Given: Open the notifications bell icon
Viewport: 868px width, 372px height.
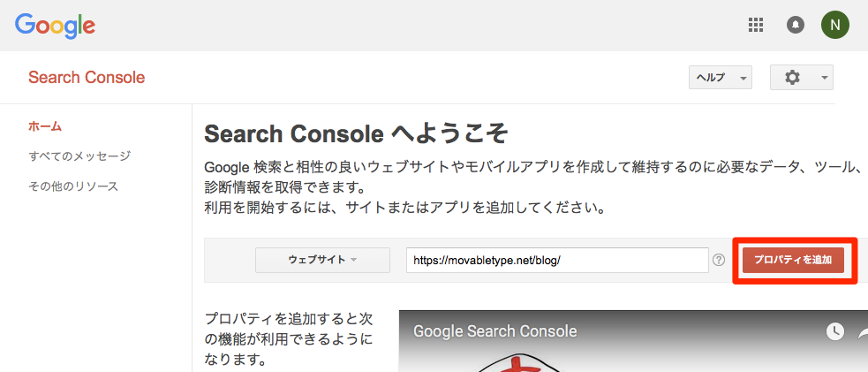Looking at the screenshot, I should 796,25.
